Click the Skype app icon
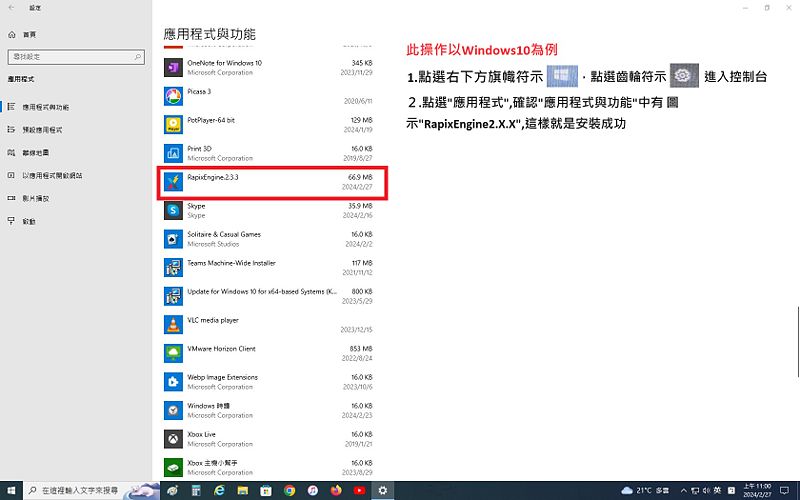 (x=173, y=210)
